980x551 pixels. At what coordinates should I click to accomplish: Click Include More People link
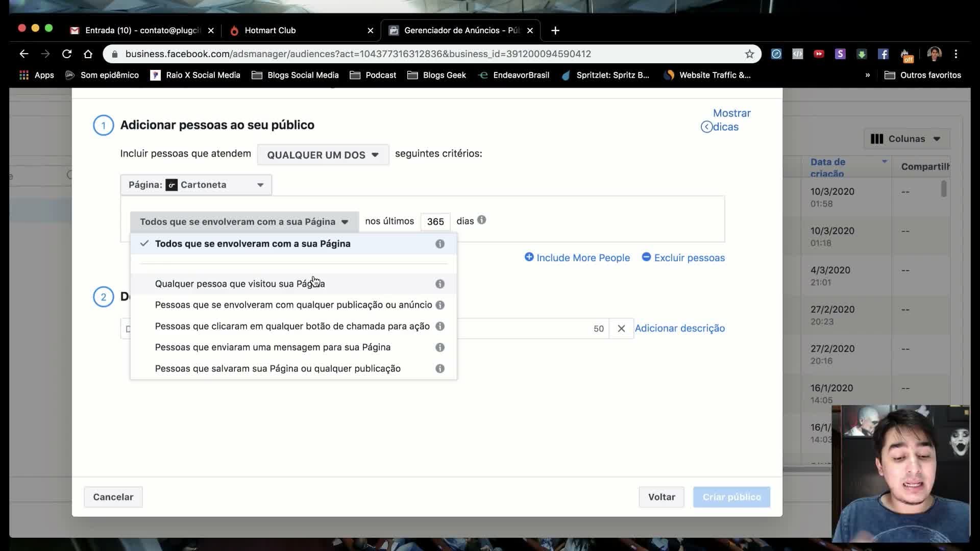click(577, 258)
